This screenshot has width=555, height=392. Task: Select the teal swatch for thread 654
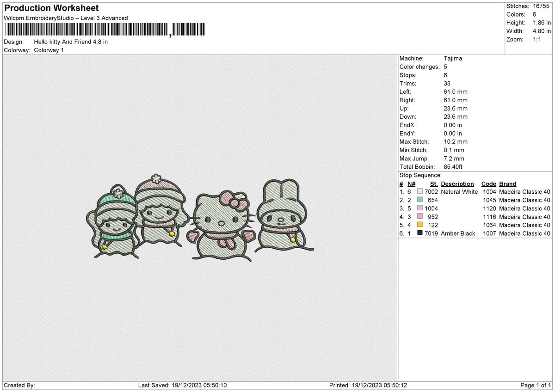(420, 200)
